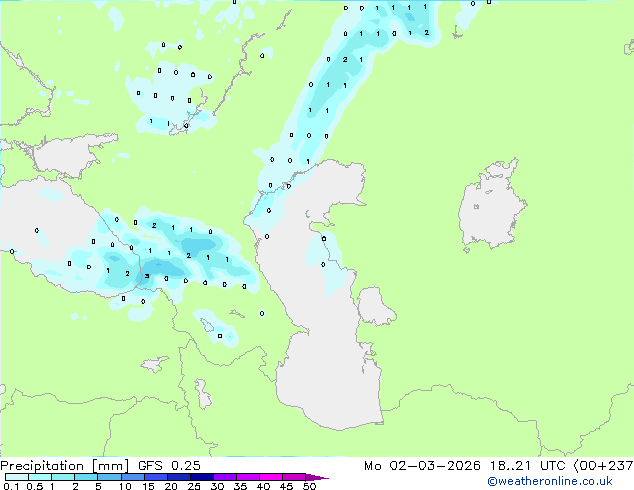Select the legend swatch between 35 and 40

pos(247,477)
